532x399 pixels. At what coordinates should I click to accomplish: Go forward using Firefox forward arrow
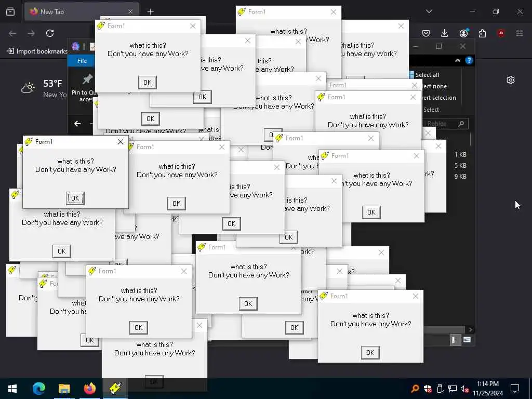(31, 33)
